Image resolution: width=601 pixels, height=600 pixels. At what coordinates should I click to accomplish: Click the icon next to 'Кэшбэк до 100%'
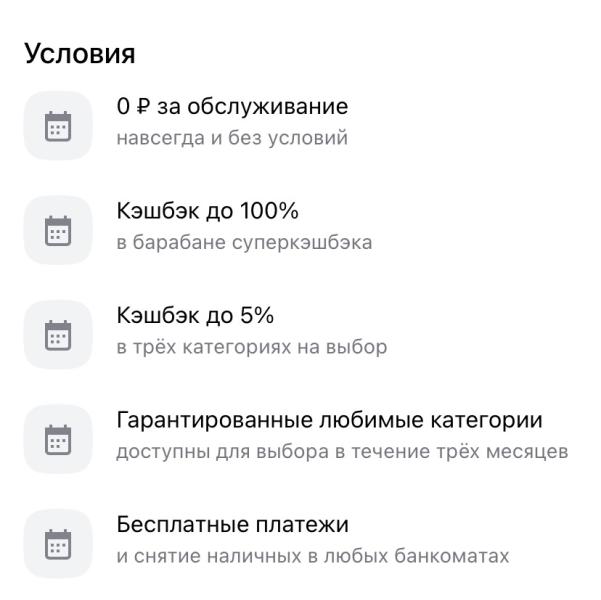pyautogui.click(x=59, y=230)
